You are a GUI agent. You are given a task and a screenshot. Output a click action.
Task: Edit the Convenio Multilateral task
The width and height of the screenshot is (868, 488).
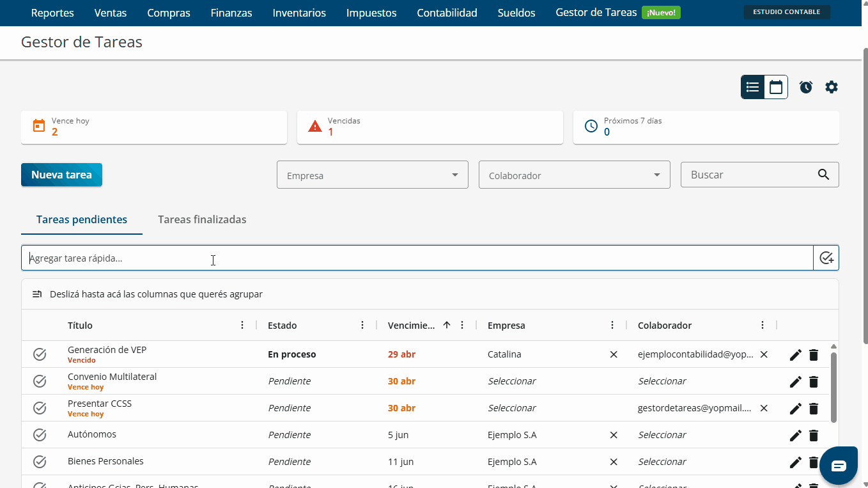coord(796,382)
